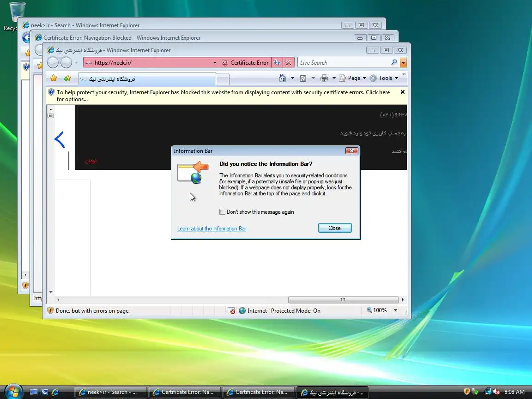This screenshot has width=532, height=399.
Task: Expand the Home button dropdown arrow
Action: tap(292, 78)
